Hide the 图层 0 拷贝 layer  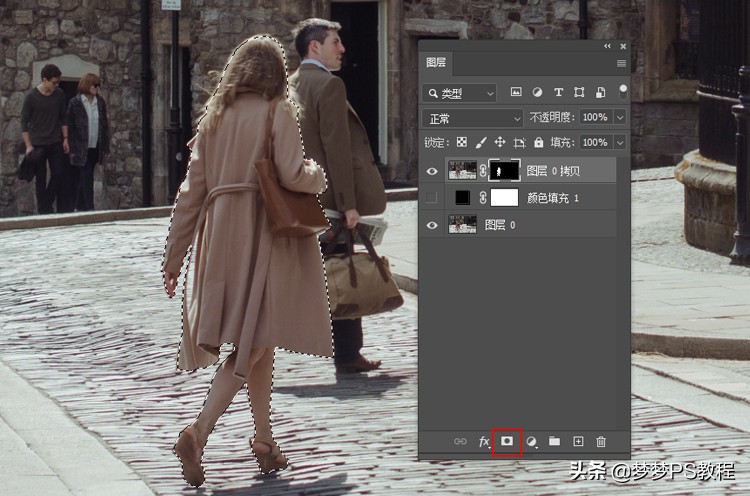432,171
